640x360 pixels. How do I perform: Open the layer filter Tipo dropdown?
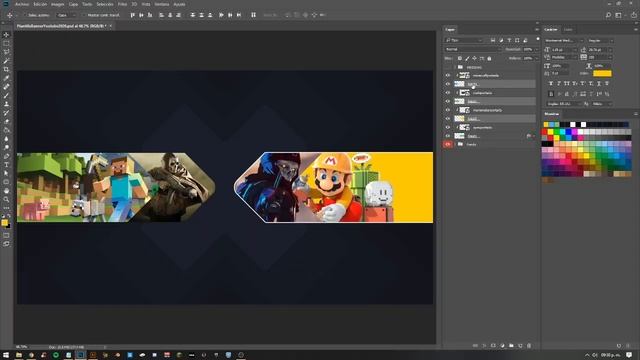coord(464,40)
